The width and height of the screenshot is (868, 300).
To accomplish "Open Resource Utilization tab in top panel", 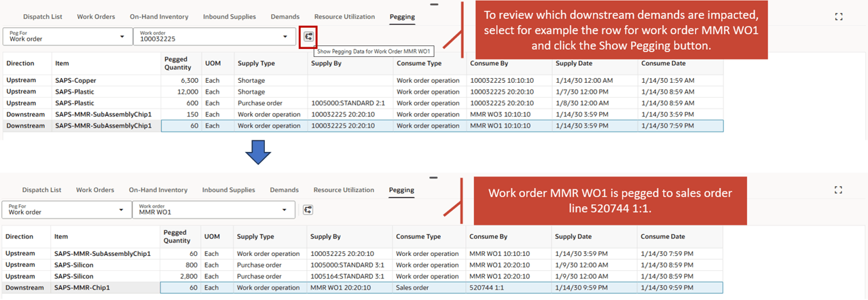I will click(344, 16).
